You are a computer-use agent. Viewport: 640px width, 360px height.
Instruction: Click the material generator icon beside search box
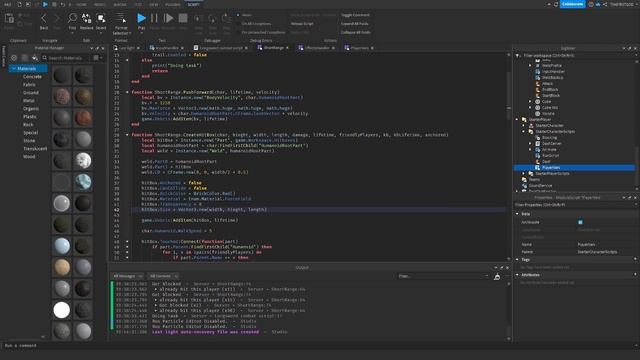coord(35,58)
